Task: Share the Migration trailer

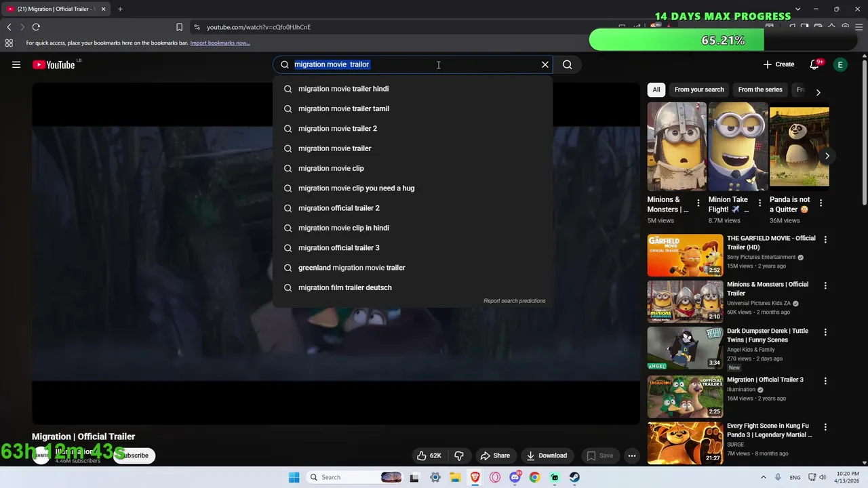Action: pos(495,455)
